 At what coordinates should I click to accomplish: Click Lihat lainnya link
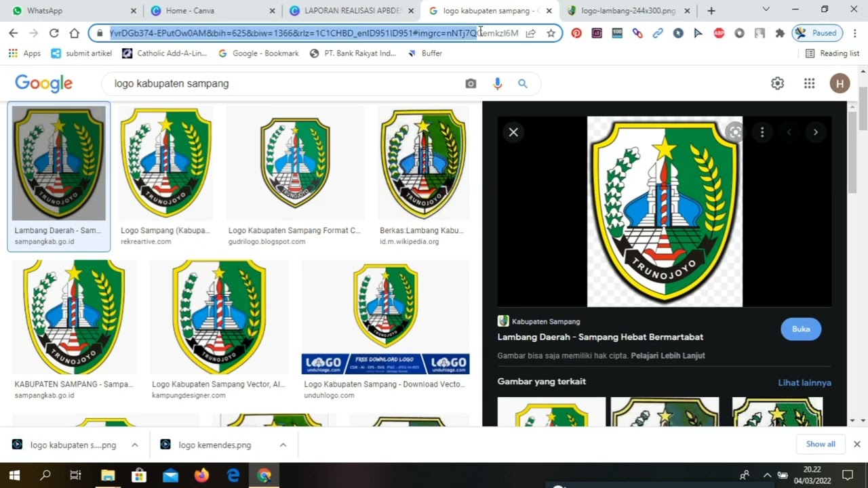point(804,382)
